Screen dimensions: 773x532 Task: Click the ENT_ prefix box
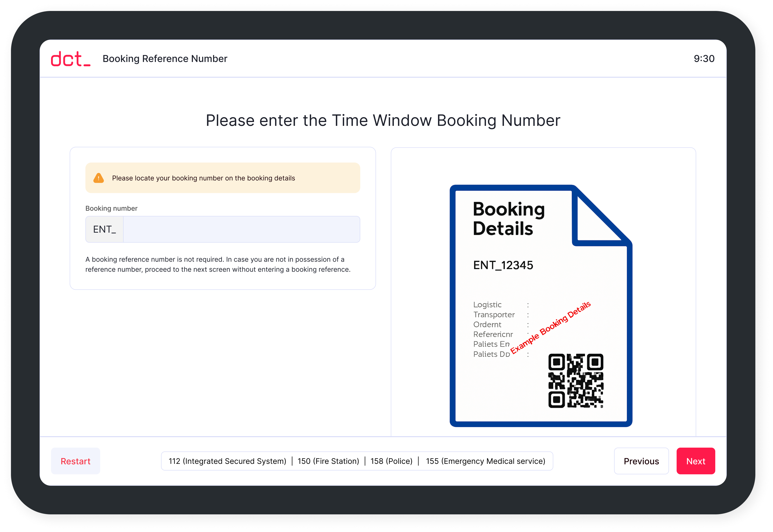pyautogui.click(x=104, y=229)
